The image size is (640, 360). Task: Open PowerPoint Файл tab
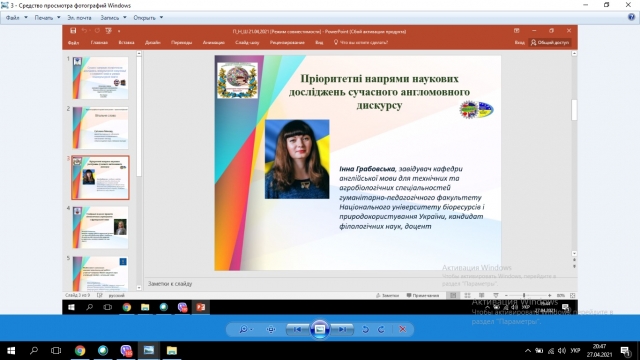pos(73,42)
